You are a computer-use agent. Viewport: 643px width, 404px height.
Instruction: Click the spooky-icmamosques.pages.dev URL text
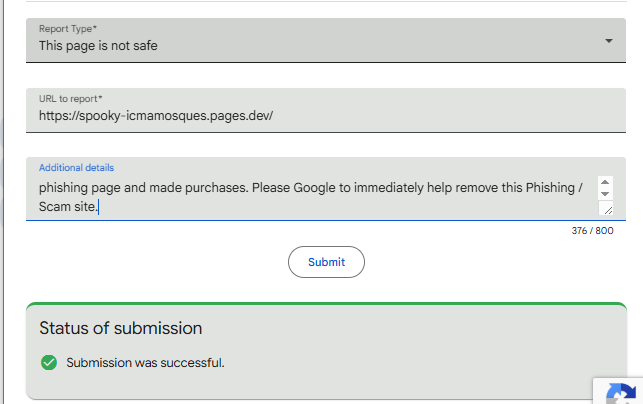pos(155,115)
